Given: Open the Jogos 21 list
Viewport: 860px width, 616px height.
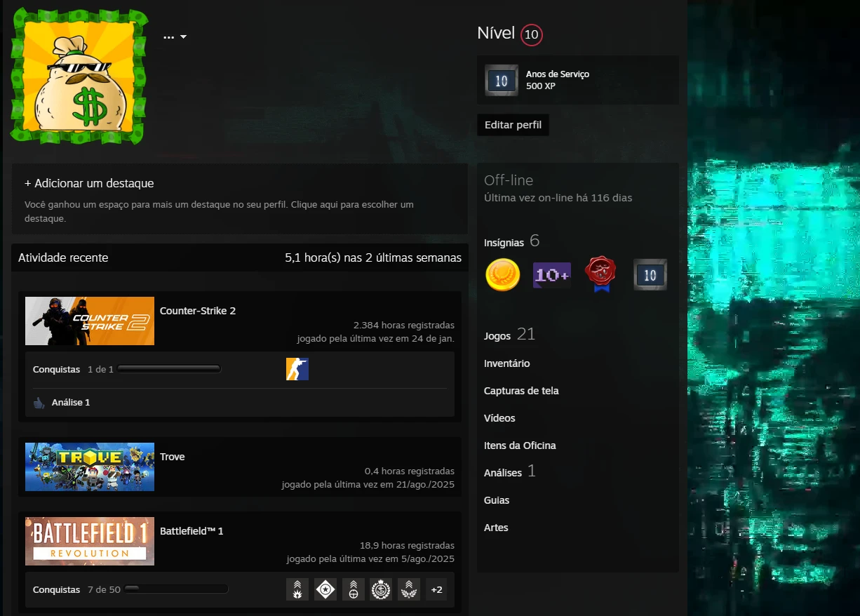Looking at the screenshot, I should [x=509, y=335].
